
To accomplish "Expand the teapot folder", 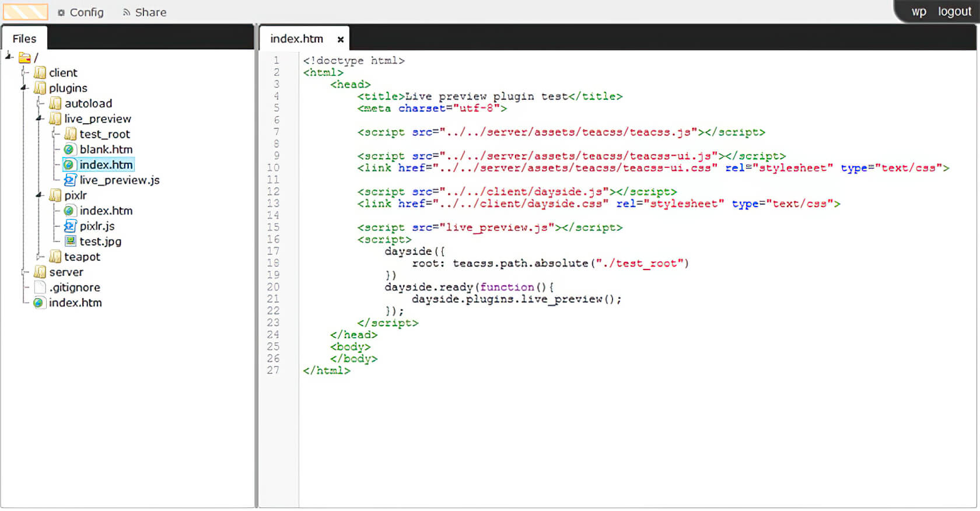I will point(40,257).
